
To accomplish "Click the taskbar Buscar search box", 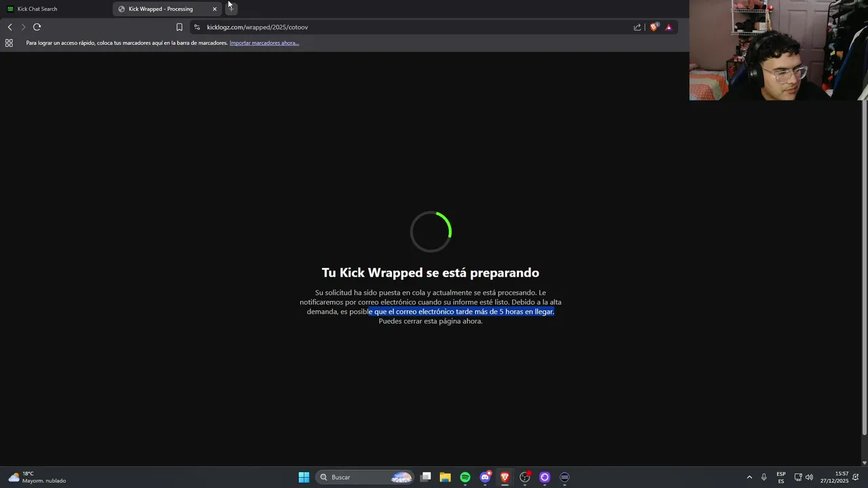I will 365,477.
